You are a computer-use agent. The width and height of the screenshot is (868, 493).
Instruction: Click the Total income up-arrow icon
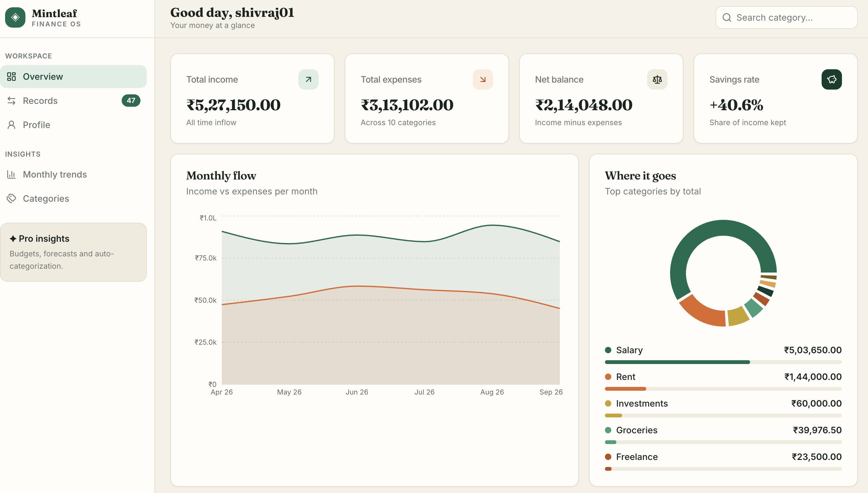click(x=308, y=79)
